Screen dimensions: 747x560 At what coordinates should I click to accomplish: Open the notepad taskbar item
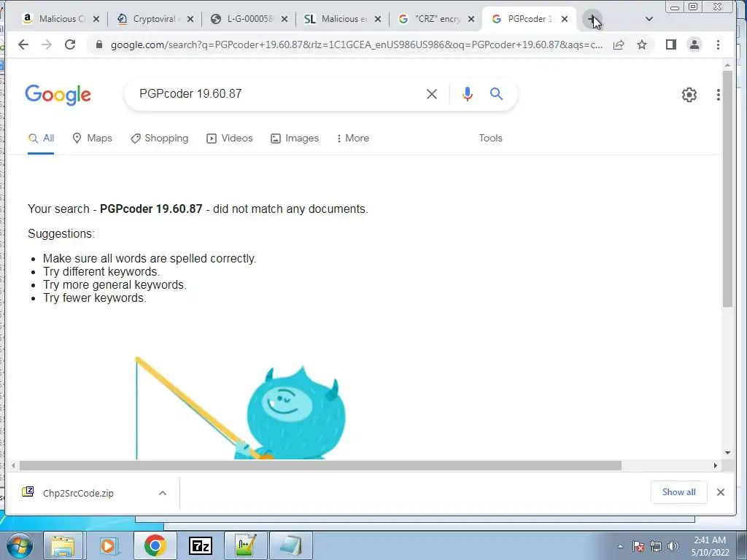tap(290, 545)
